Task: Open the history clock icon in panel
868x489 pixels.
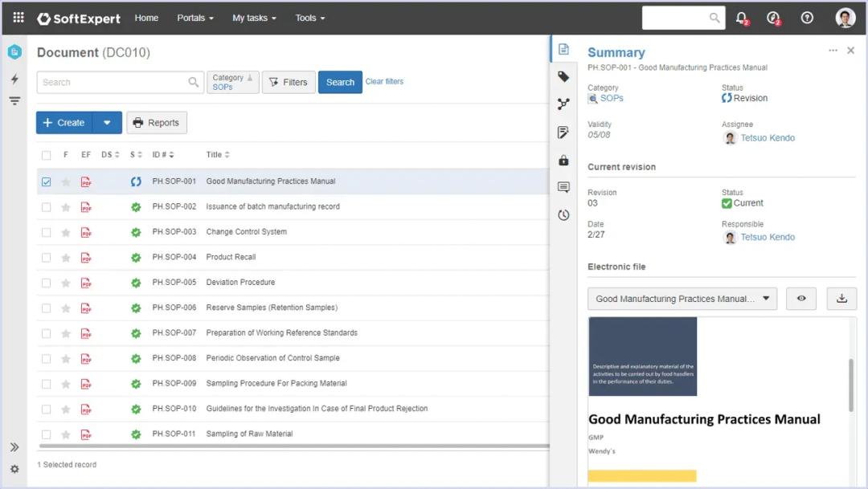Action: point(563,215)
